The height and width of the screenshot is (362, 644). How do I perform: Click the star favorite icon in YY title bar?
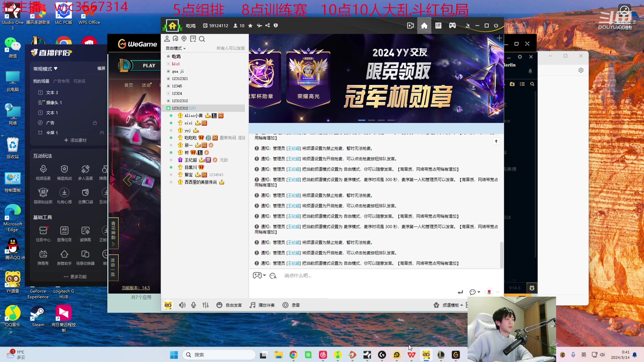click(250, 25)
